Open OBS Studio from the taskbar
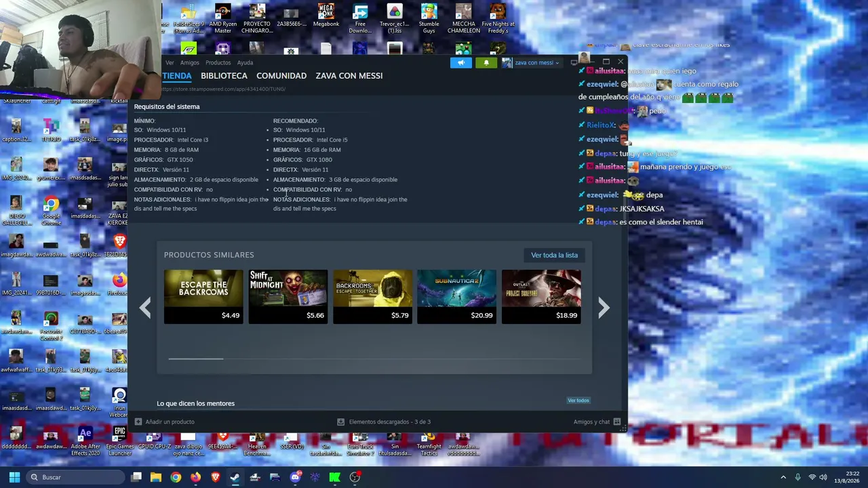The width and height of the screenshot is (868, 488). click(355, 477)
